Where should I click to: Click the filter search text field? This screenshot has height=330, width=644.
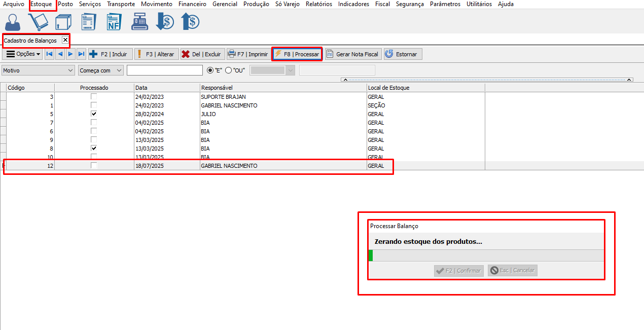164,70
